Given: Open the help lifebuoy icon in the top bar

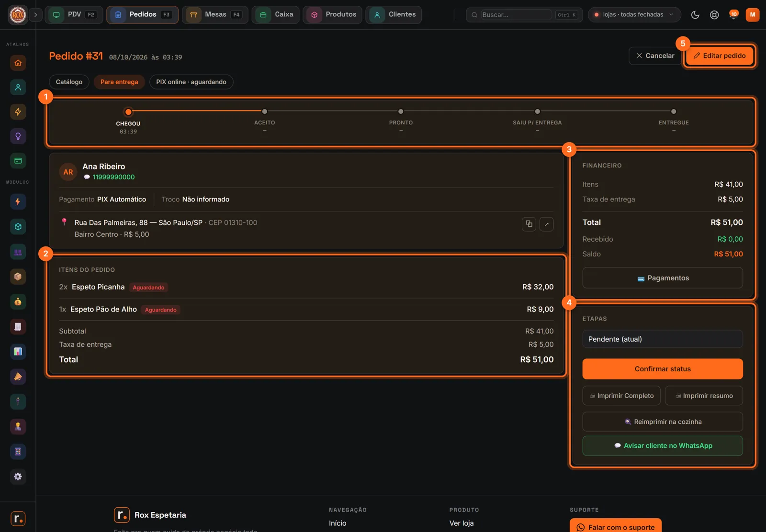Looking at the screenshot, I should coord(714,15).
